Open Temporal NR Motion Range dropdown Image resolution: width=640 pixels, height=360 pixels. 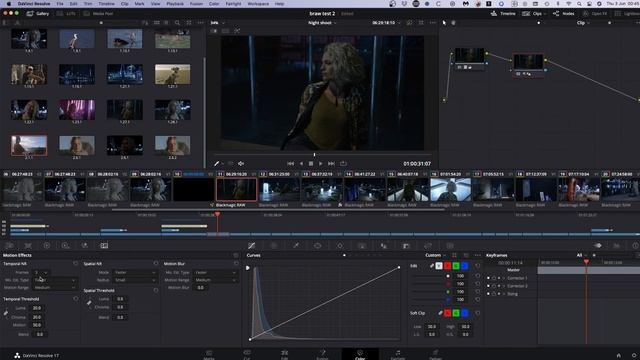pyautogui.click(x=55, y=287)
